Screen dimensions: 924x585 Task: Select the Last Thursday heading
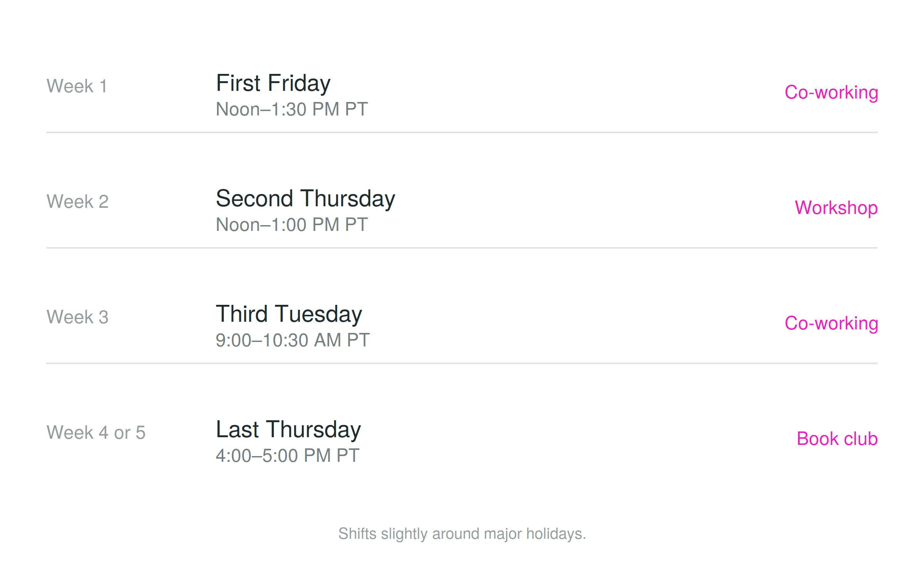click(x=288, y=430)
